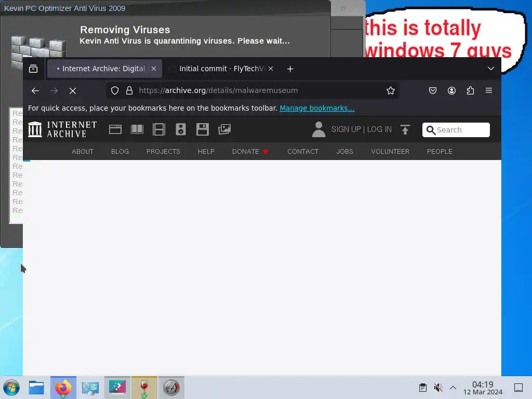Open Firefox View recent browsing icon
Viewport: 532px width, 399px height.
pos(33,69)
